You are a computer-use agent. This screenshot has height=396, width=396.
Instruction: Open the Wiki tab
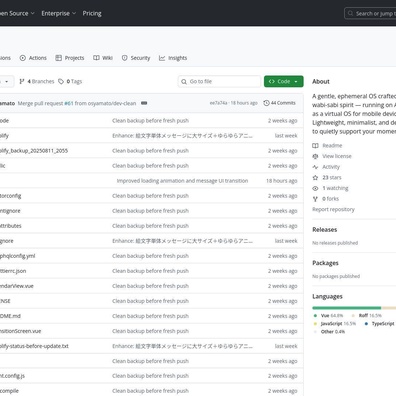[103, 58]
